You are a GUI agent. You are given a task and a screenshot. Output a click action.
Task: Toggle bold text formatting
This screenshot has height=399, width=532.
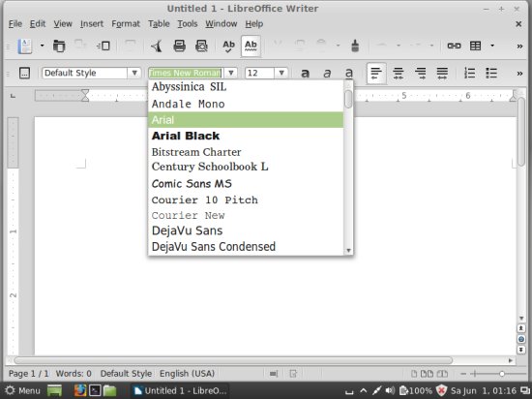click(305, 73)
